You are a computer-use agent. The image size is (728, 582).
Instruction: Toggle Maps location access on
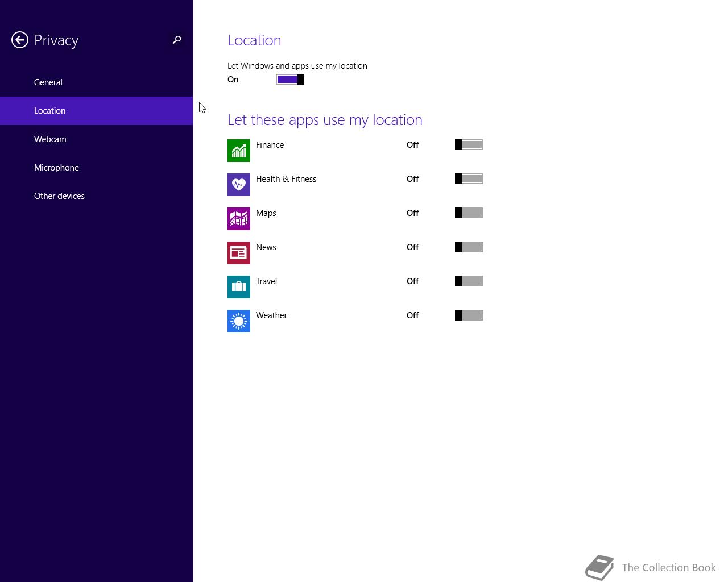pos(469,213)
